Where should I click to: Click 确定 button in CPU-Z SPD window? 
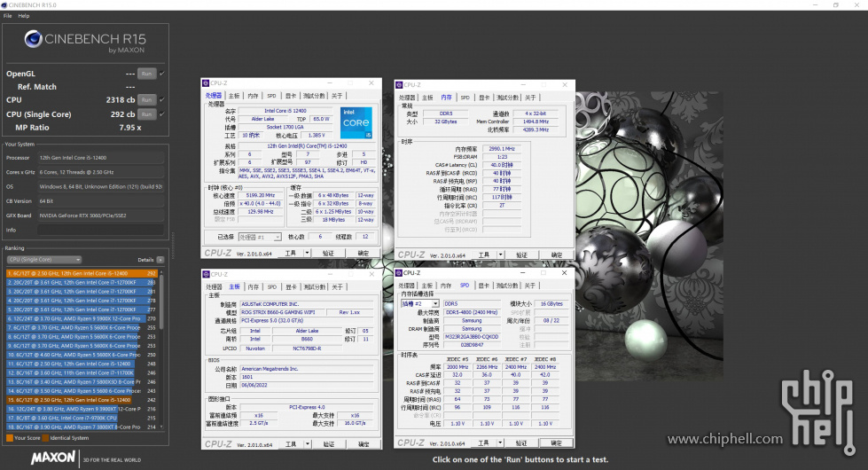tap(556, 443)
